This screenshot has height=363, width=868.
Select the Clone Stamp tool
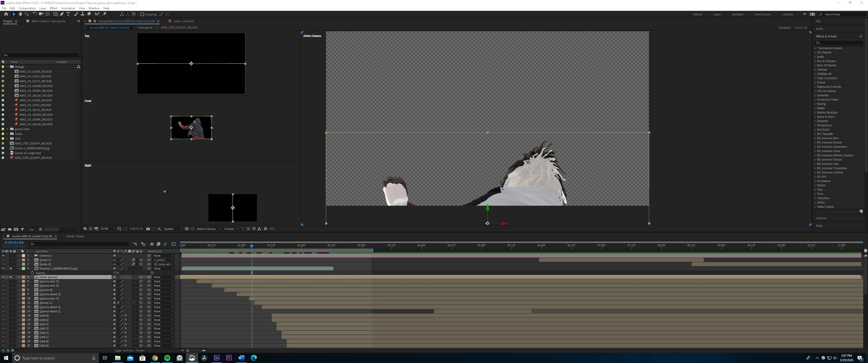[x=82, y=14]
